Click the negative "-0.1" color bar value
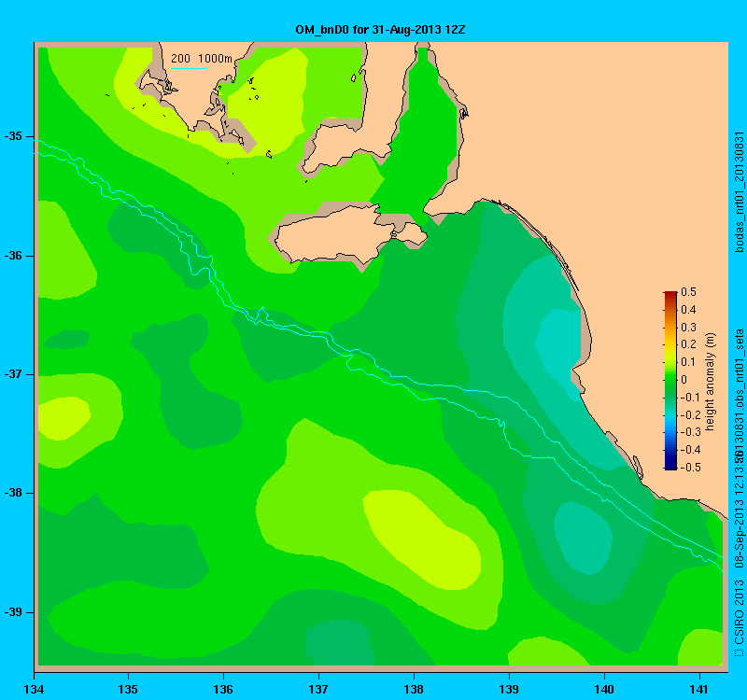Image resolution: width=747 pixels, height=700 pixels. 690,398
